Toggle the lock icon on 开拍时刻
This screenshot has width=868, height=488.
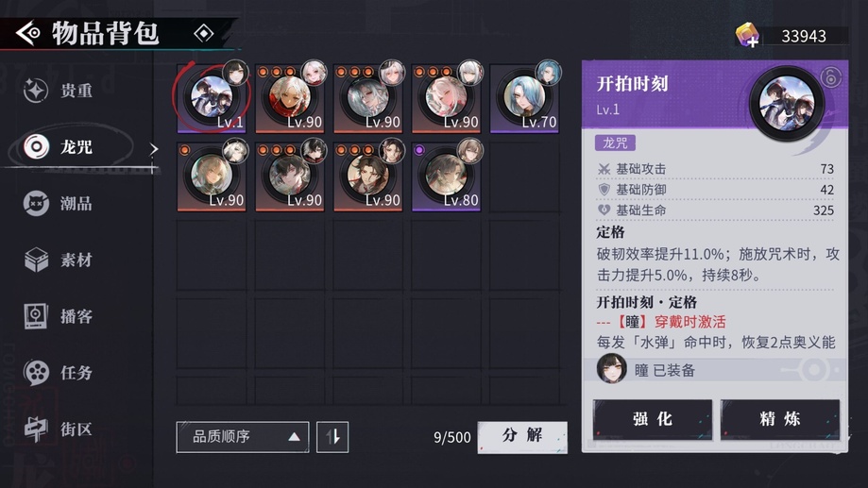click(830, 76)
